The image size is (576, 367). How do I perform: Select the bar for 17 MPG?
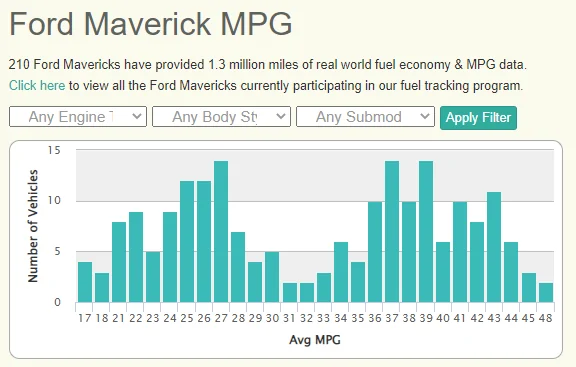85,282
